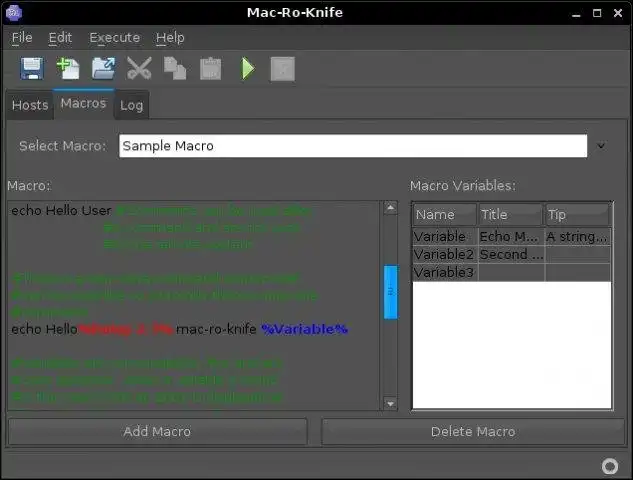Screen dimensions: 633x480
Task: Click the Cut scissors icon
Action: coord(139,68)
